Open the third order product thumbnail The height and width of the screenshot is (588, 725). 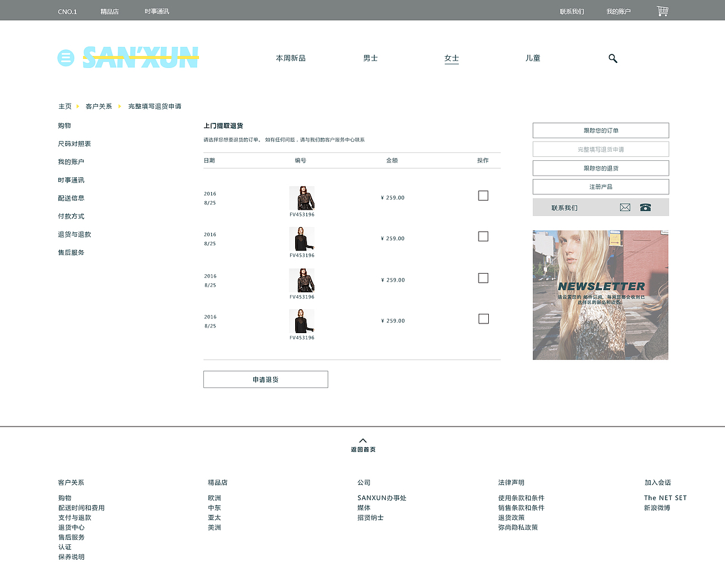302,280
